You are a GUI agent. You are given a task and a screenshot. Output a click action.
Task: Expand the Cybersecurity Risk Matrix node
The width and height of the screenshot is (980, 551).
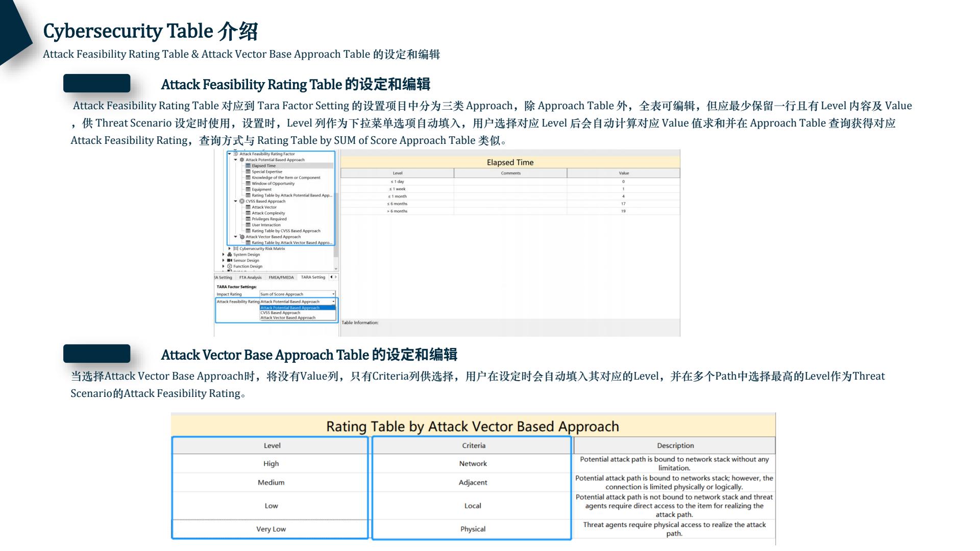pyautogui.click(x=230, y=248)
